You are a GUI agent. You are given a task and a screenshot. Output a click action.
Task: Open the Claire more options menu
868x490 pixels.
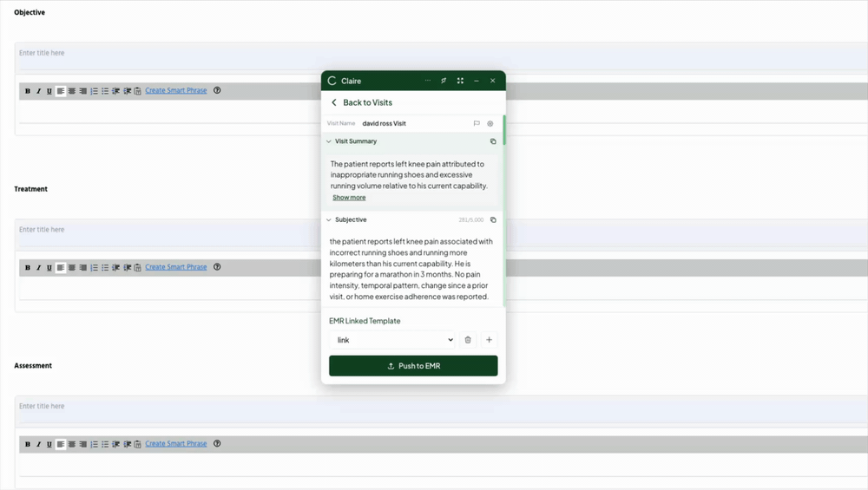pyautogui.click(x=428, y=81)
